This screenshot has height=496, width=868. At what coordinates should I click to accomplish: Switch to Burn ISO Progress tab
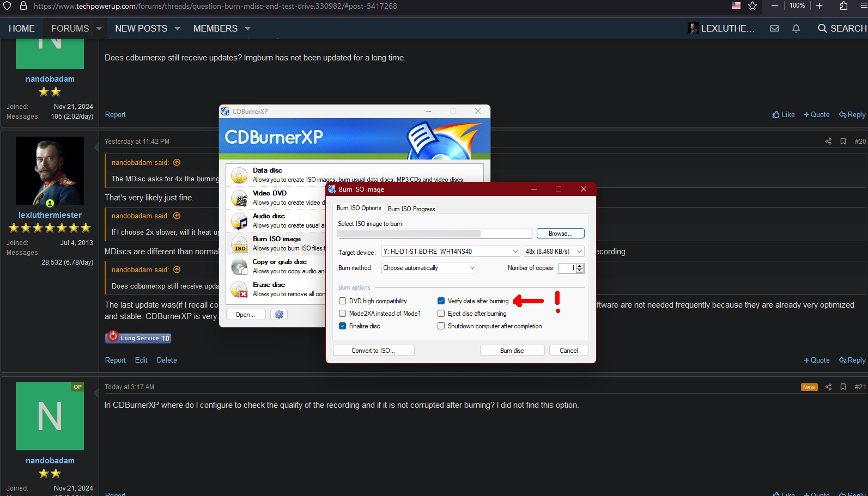click(x=411, y=209)
